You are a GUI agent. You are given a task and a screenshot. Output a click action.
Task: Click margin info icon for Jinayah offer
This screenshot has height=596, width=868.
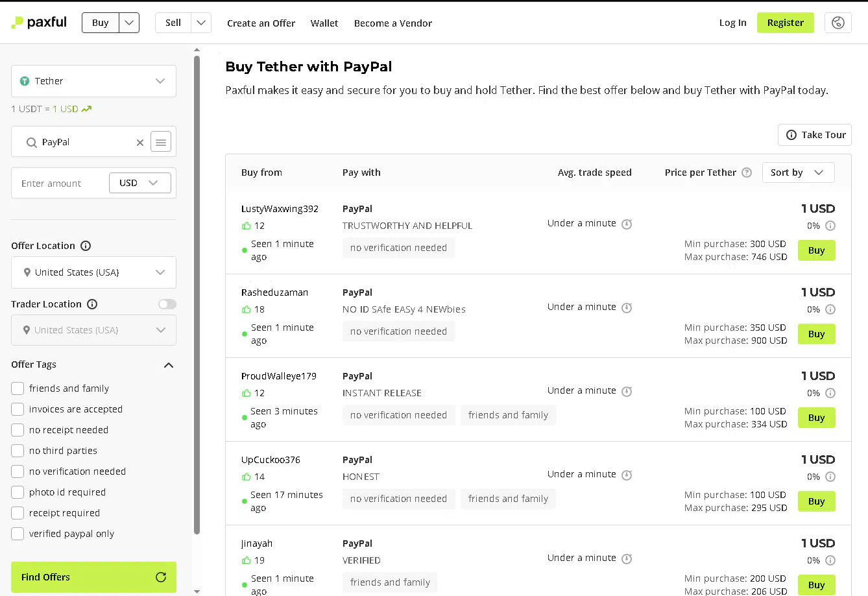point(830,561)
